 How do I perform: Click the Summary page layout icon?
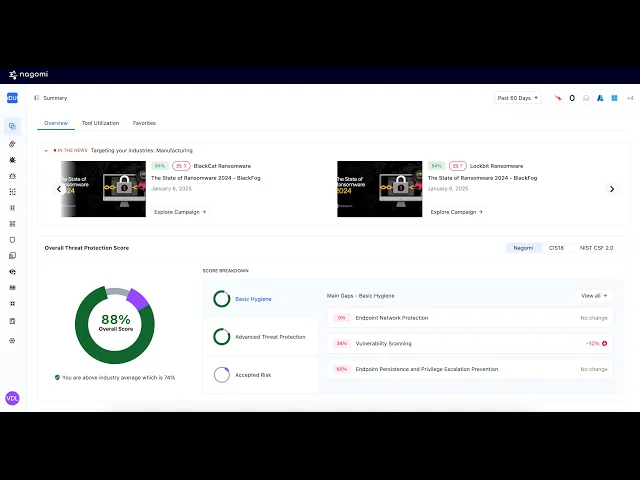point(37,98)
